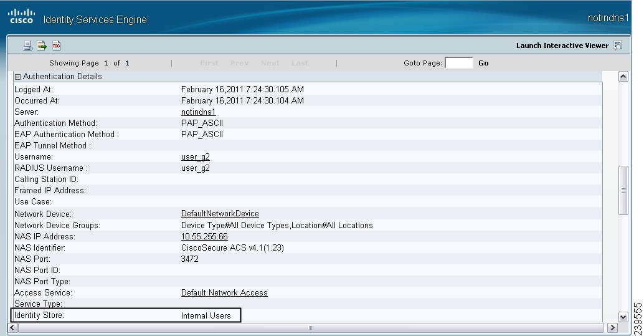The image size is (644, 336).
Task: Click the horizontal scrollbar left arrow
Action: pos(12,328)
